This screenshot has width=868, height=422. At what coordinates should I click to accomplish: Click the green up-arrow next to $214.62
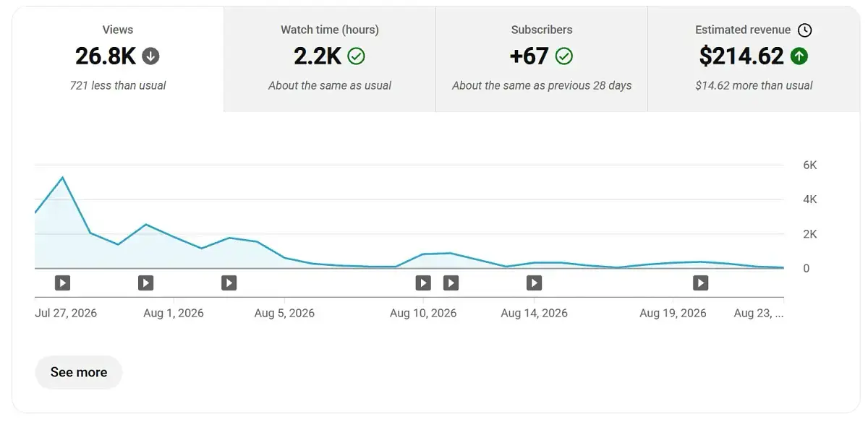tap(799, 56)
